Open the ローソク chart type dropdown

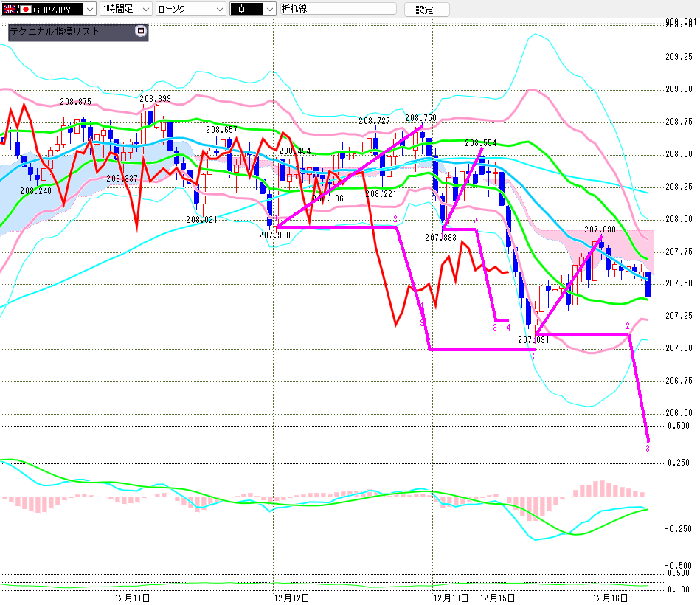click(218, 10)
